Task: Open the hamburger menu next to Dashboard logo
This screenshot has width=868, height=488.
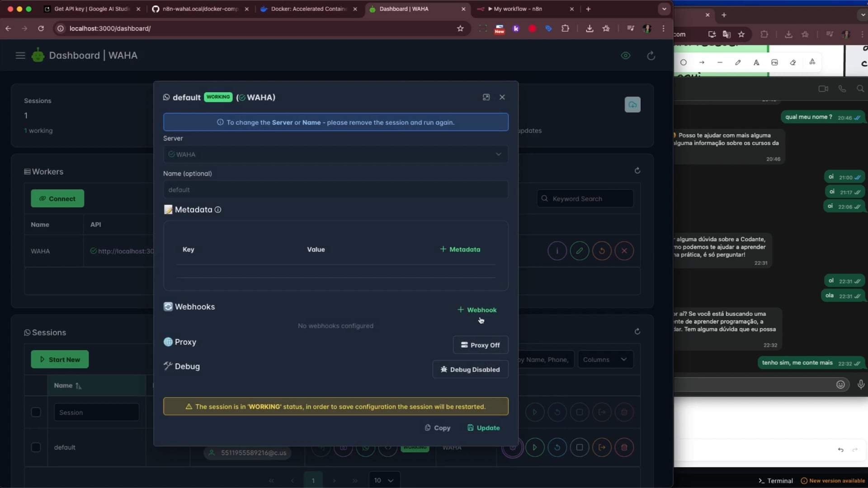Action: [20, 56]
